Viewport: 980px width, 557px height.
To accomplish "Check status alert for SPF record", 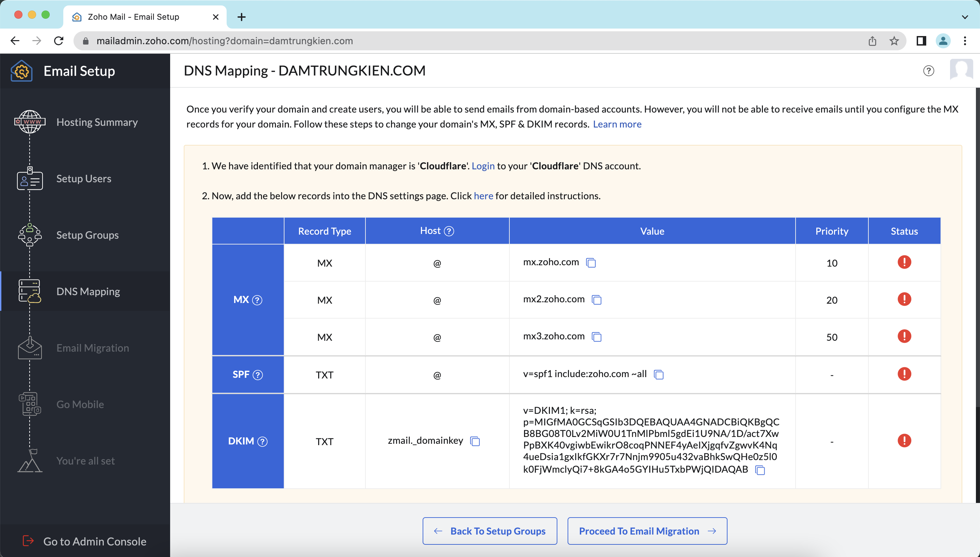I will [904, 374].
